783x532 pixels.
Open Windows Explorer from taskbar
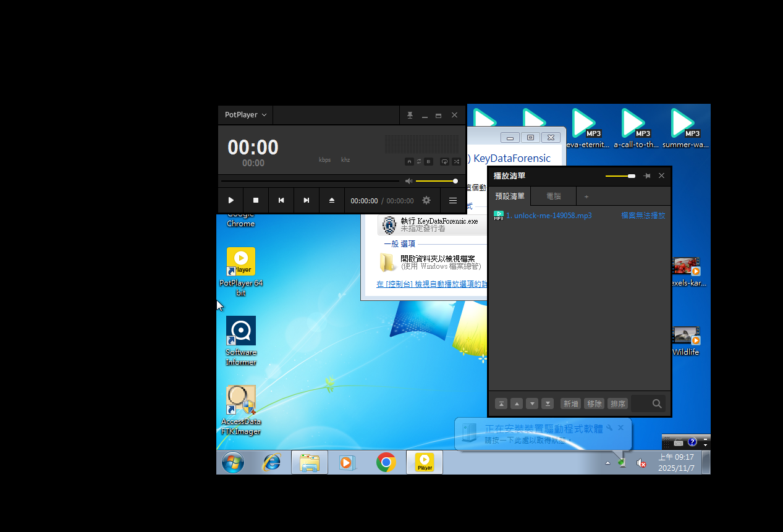coord(310,462)
